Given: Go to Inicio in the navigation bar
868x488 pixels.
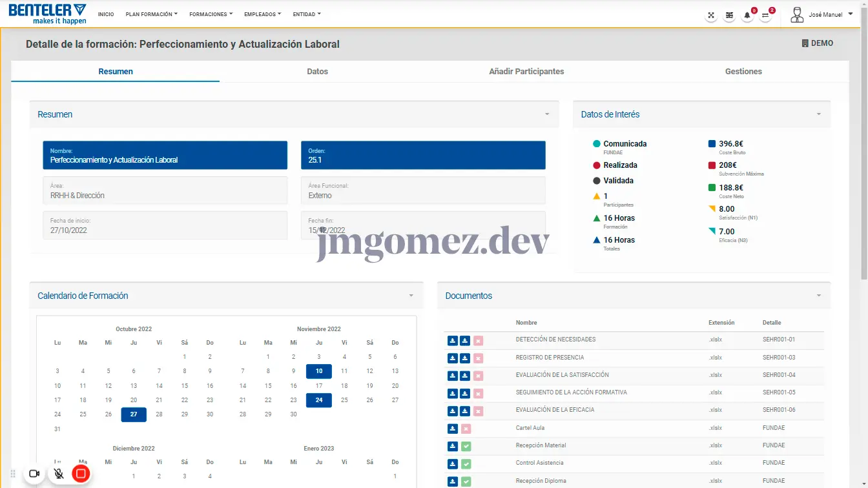Looking at the screenshot, I should (106, 14).
